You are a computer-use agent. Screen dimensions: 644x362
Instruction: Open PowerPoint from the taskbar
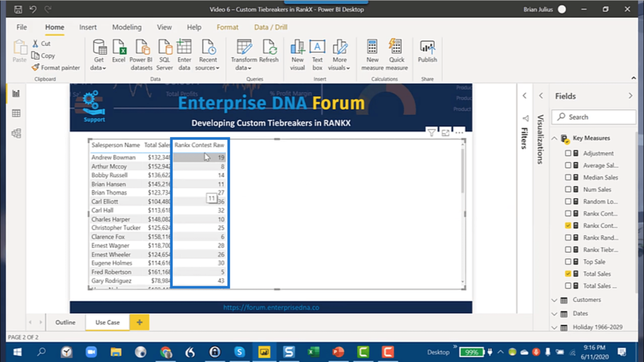tap(338, 352)
